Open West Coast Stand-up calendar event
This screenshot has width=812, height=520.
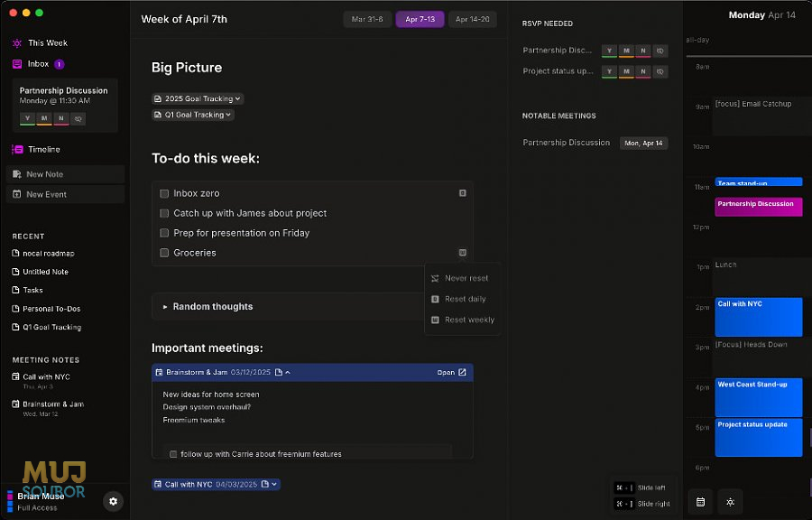pyautogui.click(x=759, y=397)
